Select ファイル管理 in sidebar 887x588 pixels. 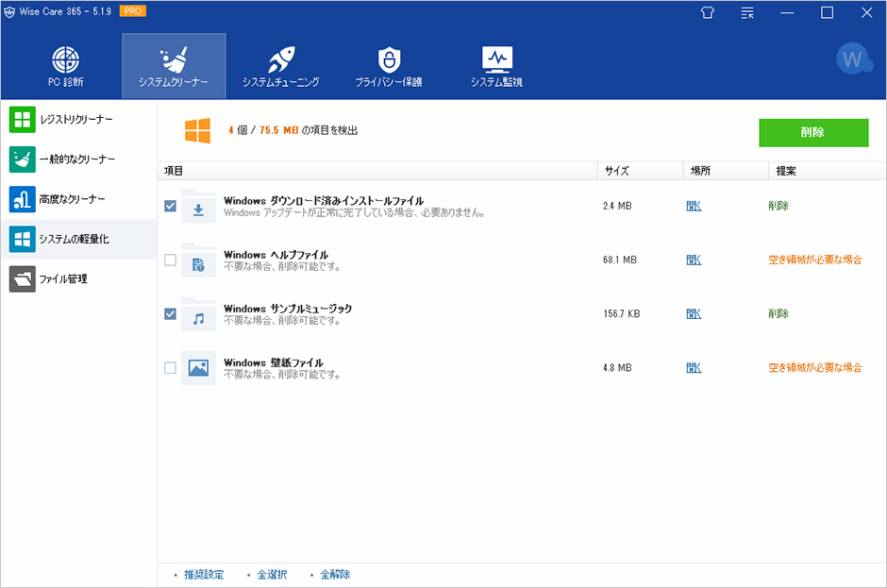pyautogui.click(x=78, y=279)
